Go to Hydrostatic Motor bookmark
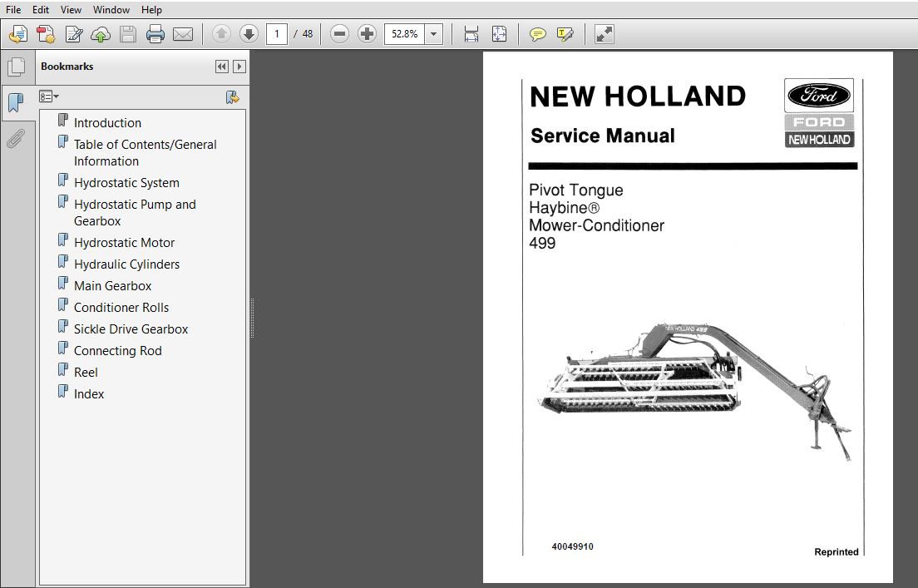 tap(124, 243)
